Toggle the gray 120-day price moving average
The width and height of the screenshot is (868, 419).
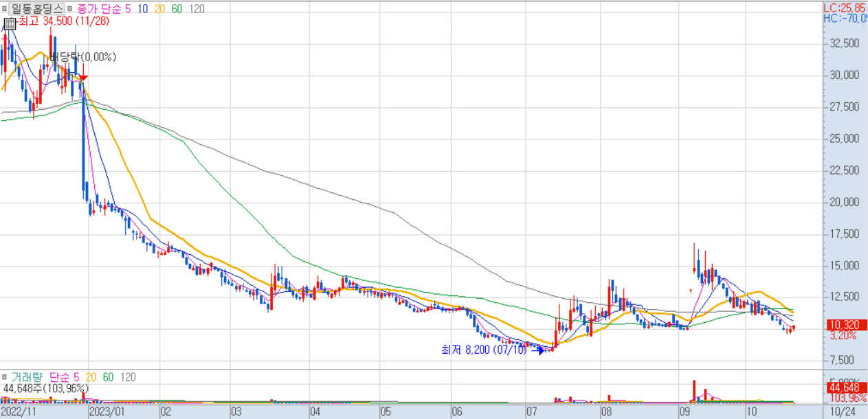[x=197, y=9]
